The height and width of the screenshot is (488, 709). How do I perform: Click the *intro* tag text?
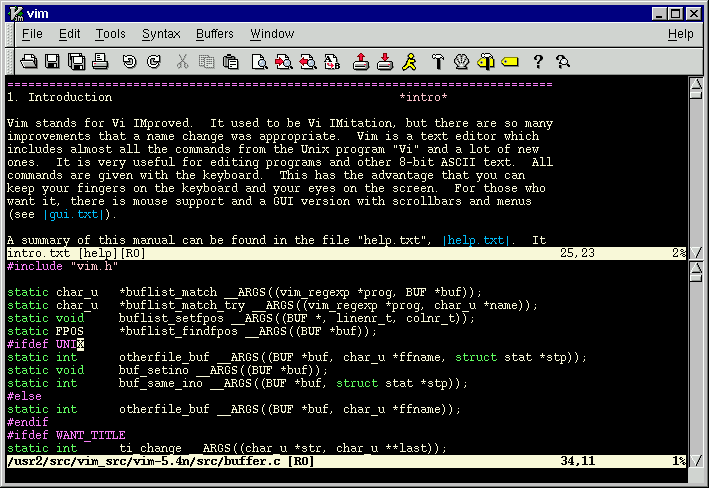coord(423,97)
